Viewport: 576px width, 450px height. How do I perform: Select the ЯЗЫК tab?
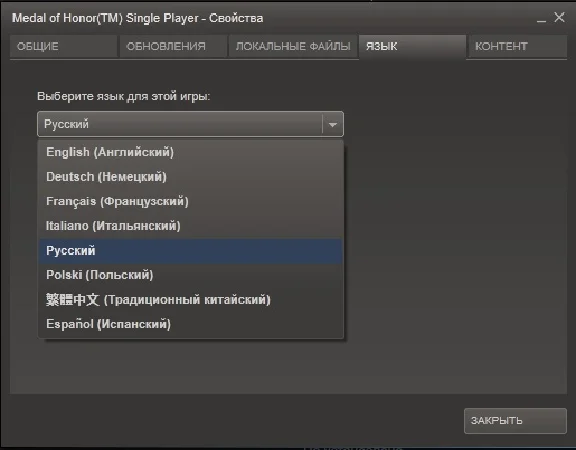(412, 46)
